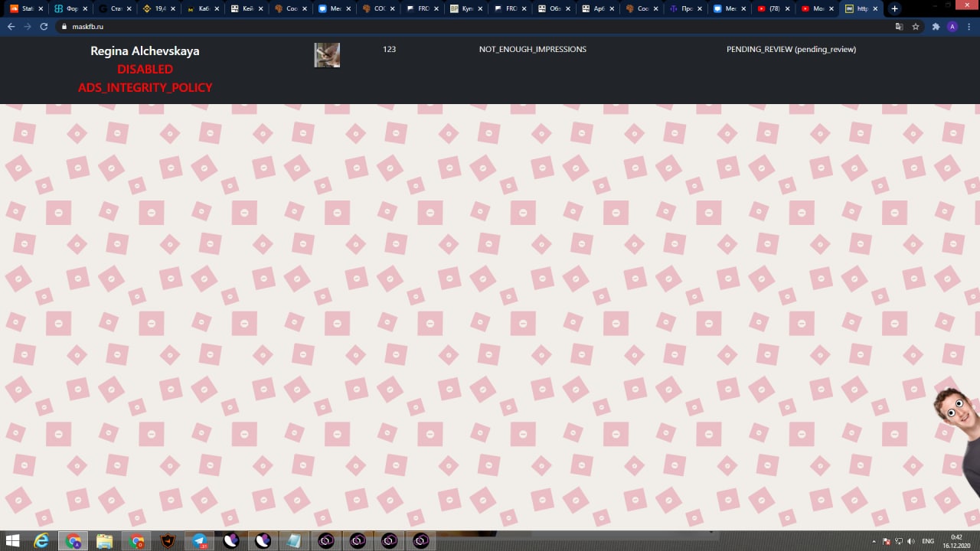Viewport: 980px width, 551px height.
Task: Bookmark this page with the star
Action: (x=916, y=26)
